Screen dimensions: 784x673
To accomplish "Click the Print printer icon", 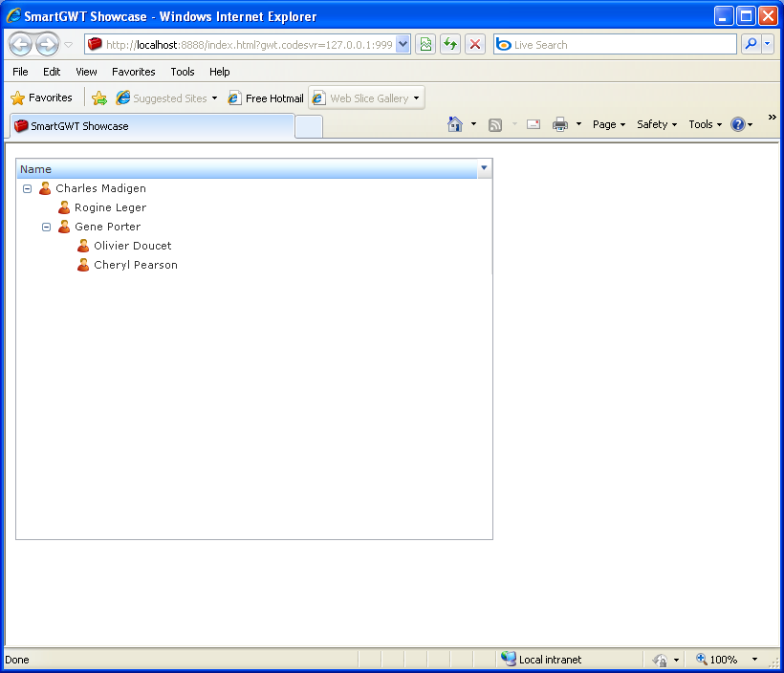I will (x=560, y=124).
